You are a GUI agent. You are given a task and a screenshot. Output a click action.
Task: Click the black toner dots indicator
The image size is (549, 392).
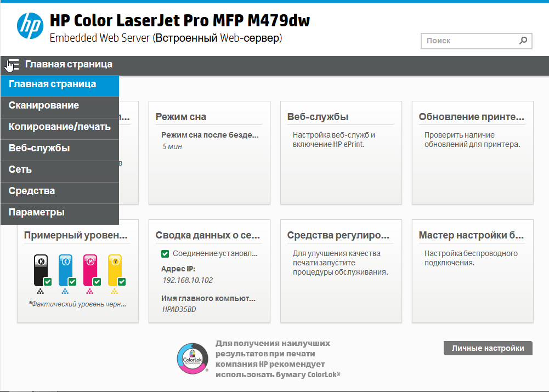pos(41,291)
